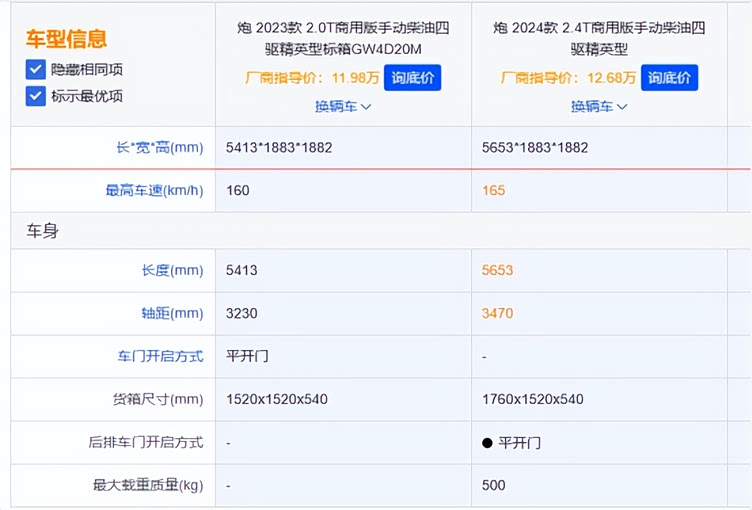The width and height of the screenshot is (752, 510).
Task: Open 换辆车 dropdown under the 2023款 model
Action: 343,106
